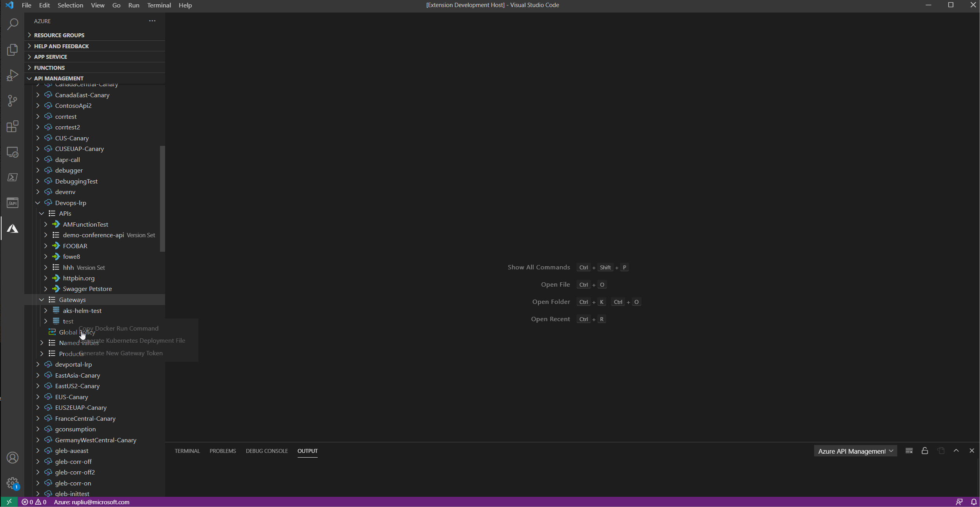Open the Explorer files icon
This screenshot has width=980, height=507.
pyautogui.click(x=13, y=50)
